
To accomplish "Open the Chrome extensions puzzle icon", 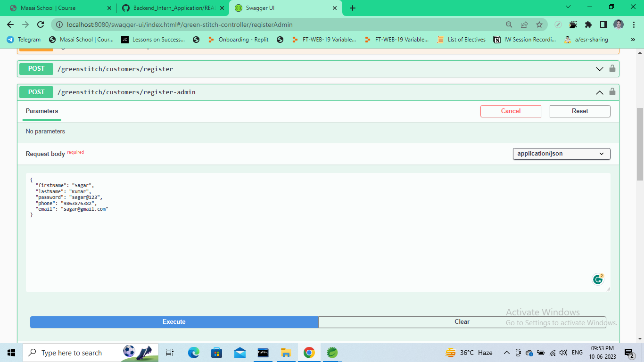I will point(588,25).
